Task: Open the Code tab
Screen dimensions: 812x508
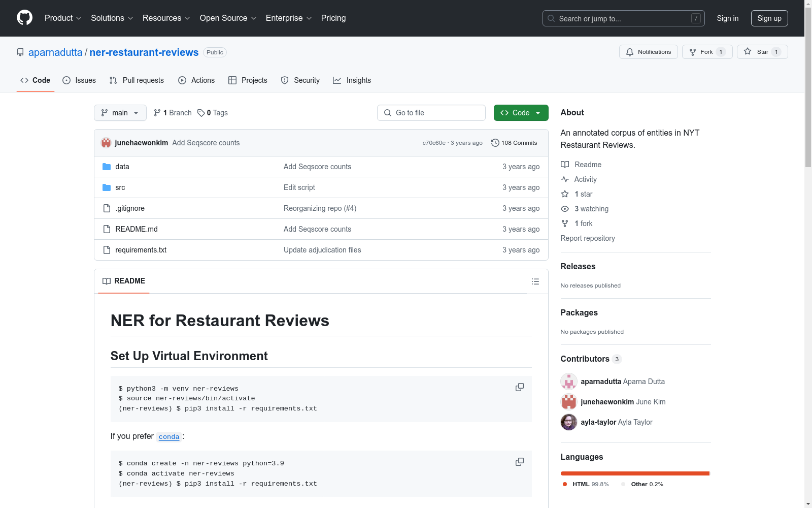Action: pos(36,80)
